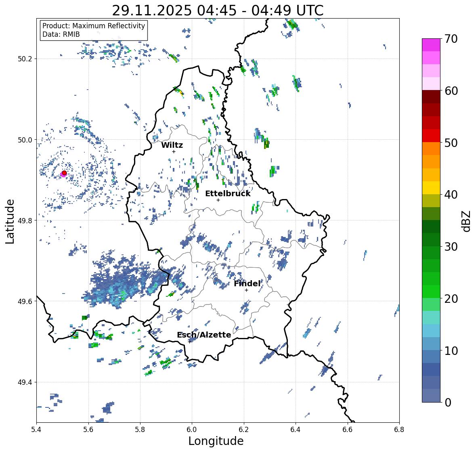Click the 'Data: RMIB' text
The height and width of the screenshot is (451, 476).
pyautogui.click(x=61, y=34)
